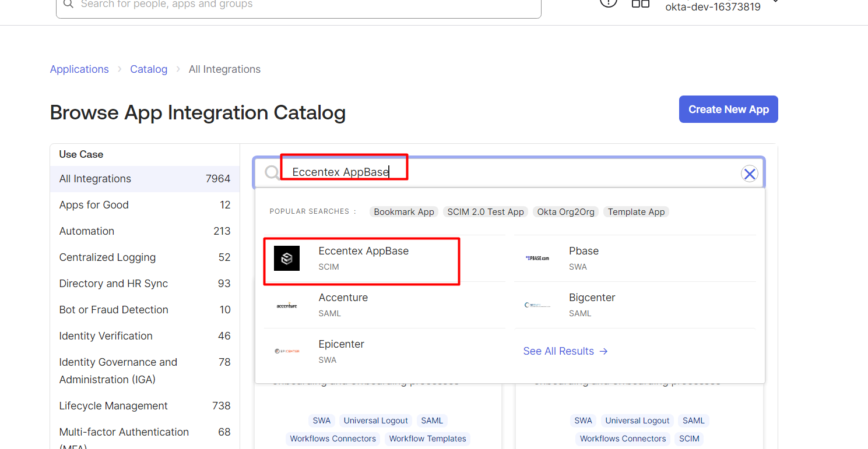Viewport: 868px width, 449px height.
Task: Select the Bookmark App popular search
Action: [404, 212]
